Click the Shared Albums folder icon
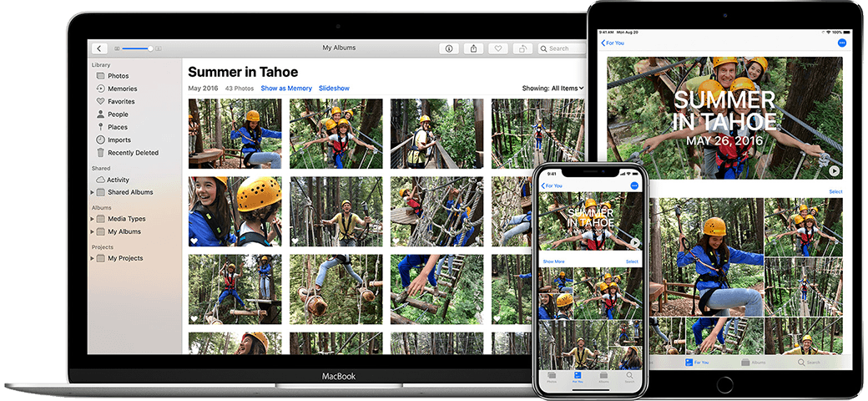The height and width of the screenshot is (401, 868). coord(101,192)
